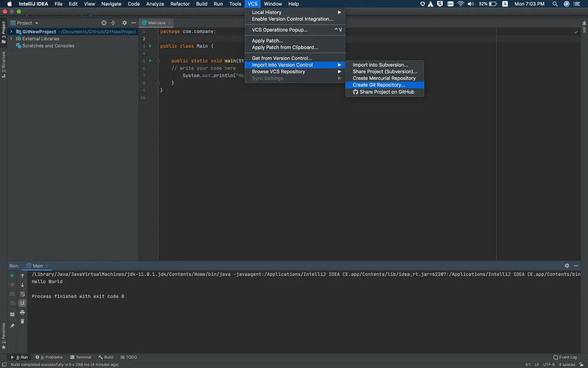Select Create Git Repository...
This screenshot has height=368, width=588.
pyautogui.click(x=385, y=85)
